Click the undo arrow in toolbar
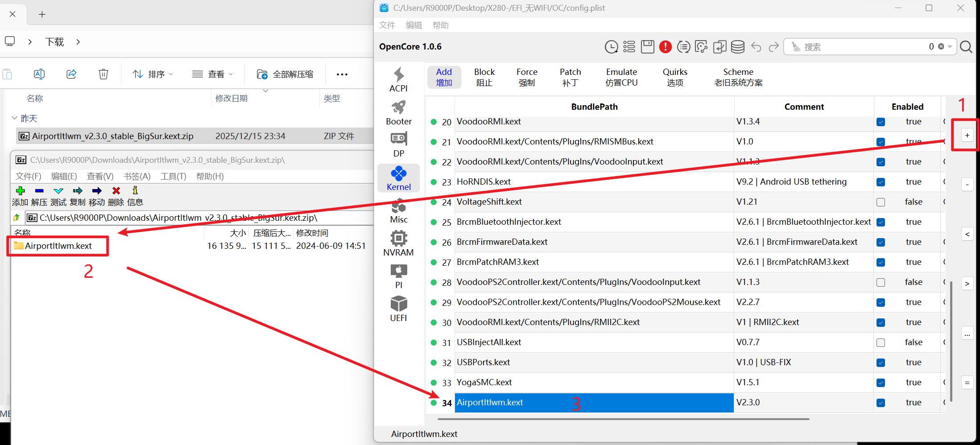The height and width of the screenshot is (445, 980). click(756, 47)
